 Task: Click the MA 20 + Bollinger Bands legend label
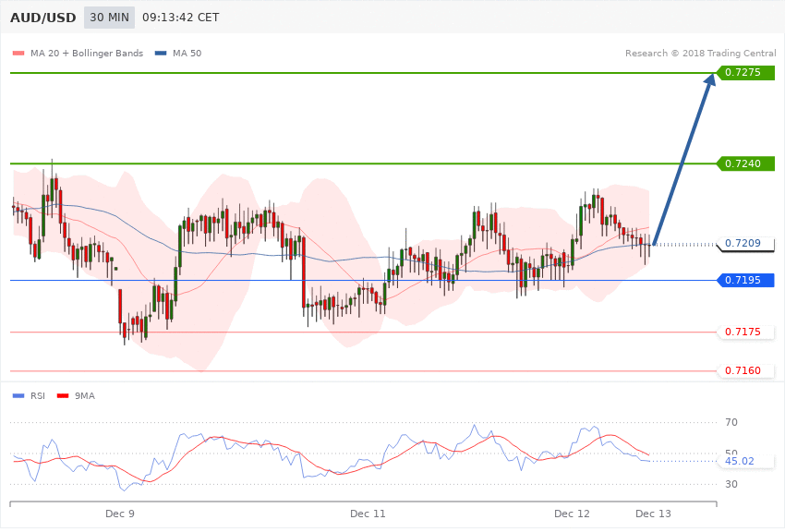(x=87, y=54)
